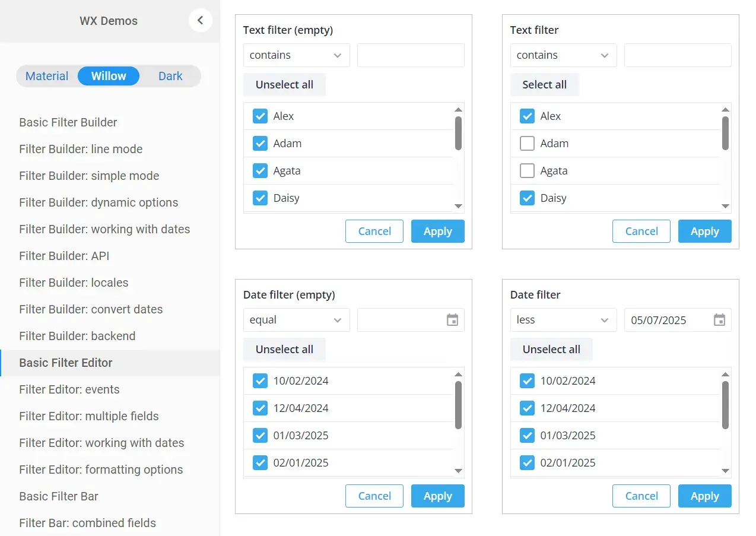Check Agata in the Text filter list
The height and width of the screenshot is (536, 756).
click(527, 170)
